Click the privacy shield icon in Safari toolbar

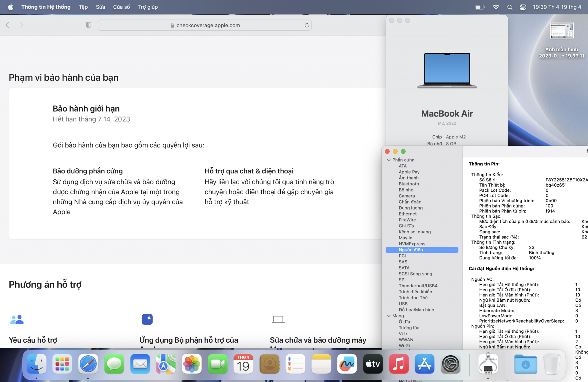pos(88,25)
